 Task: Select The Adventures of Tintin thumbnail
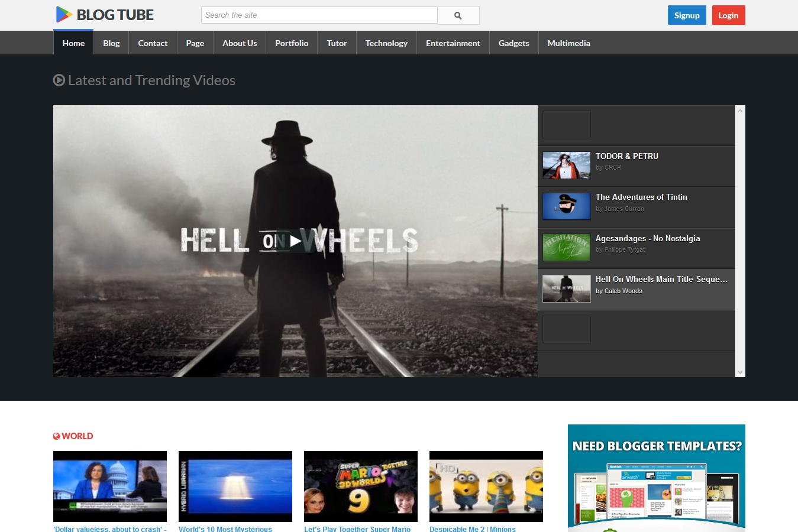pos(567,206)
